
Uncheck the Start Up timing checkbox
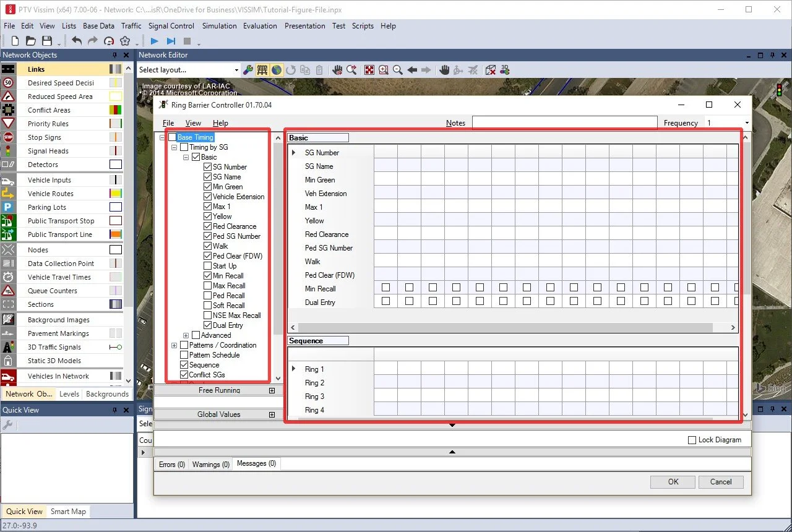207,265
